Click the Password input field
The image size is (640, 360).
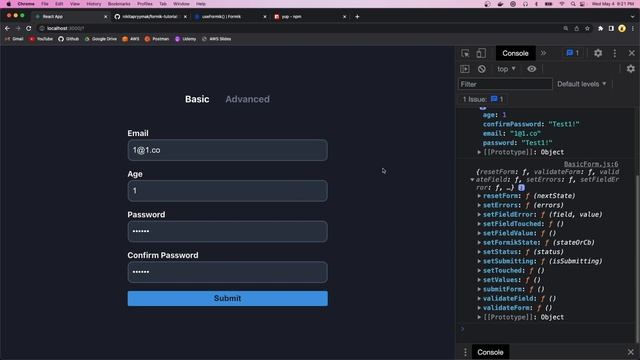pyautogui.click(x=227, y=231)
